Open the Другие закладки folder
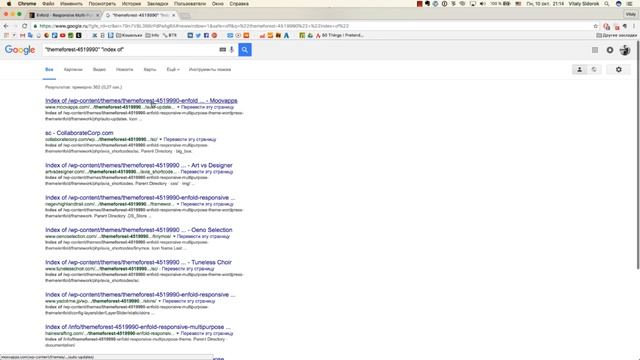Screen dimensions: 640x360 tap(616, 36)
